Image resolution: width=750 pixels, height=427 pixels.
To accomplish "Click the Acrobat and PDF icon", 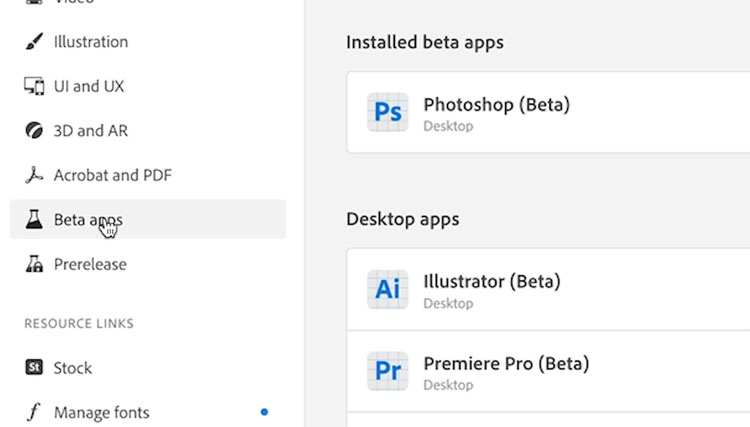I will pyautogui.click(x=34, y=175).
